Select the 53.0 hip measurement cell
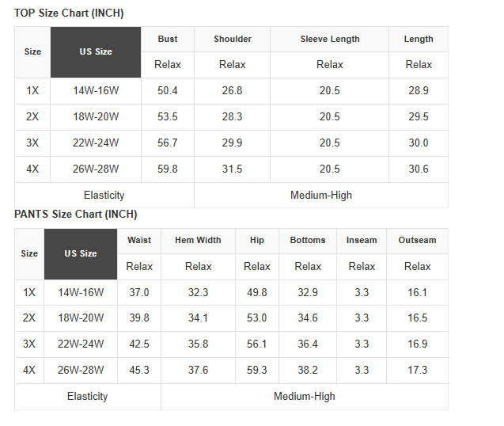The height and width of the screenshot is (426, 504). tap(257, 318)
